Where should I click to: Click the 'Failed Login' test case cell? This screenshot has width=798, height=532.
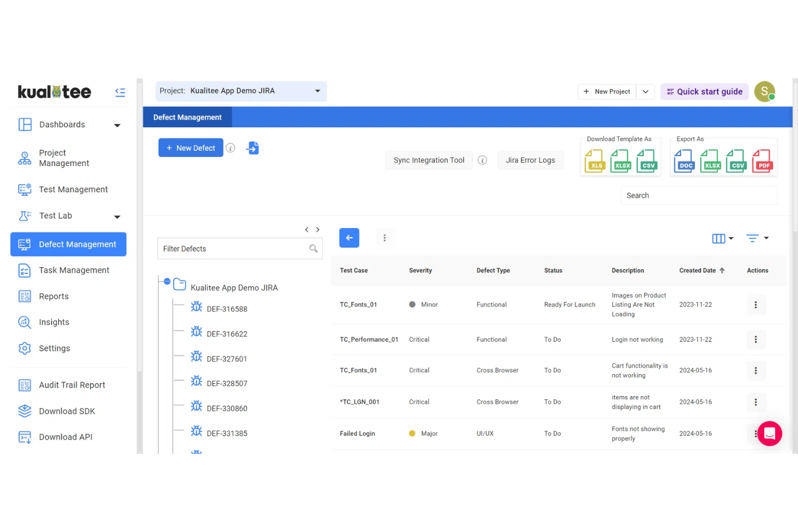(357, 434)
